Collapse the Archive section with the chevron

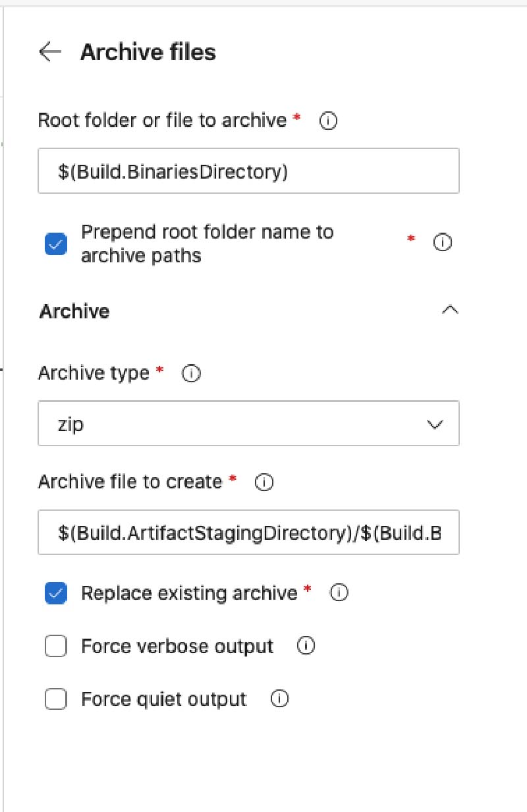[x=450, y=310]
